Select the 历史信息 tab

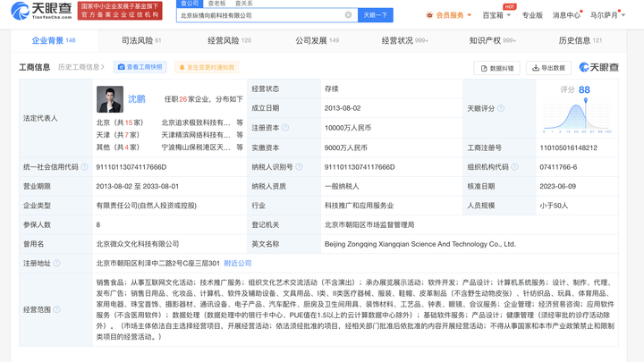[x=580, y=40]
